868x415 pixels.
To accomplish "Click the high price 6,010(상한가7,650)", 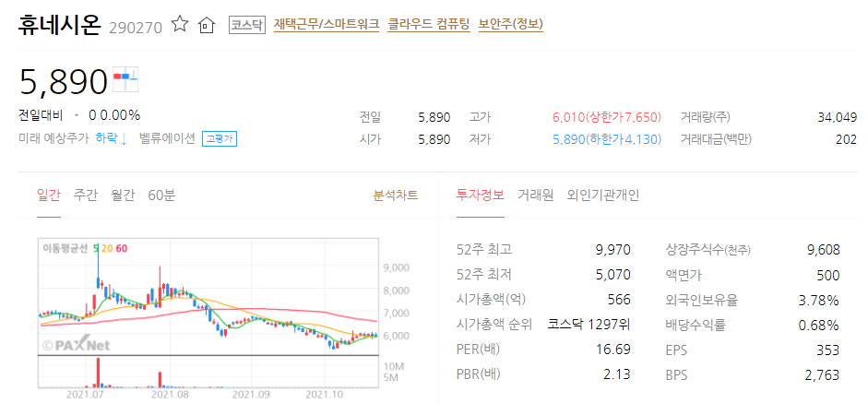I will pyautogui.click(x=607, y=117).
